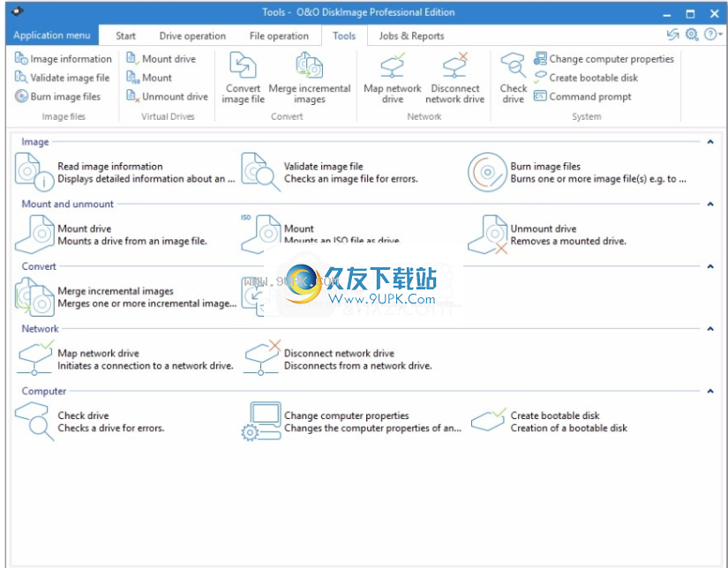This screenshot has width=728, height=568.
Task: Open Command prompt from the ribbon
Action: [x=582, y=96]
